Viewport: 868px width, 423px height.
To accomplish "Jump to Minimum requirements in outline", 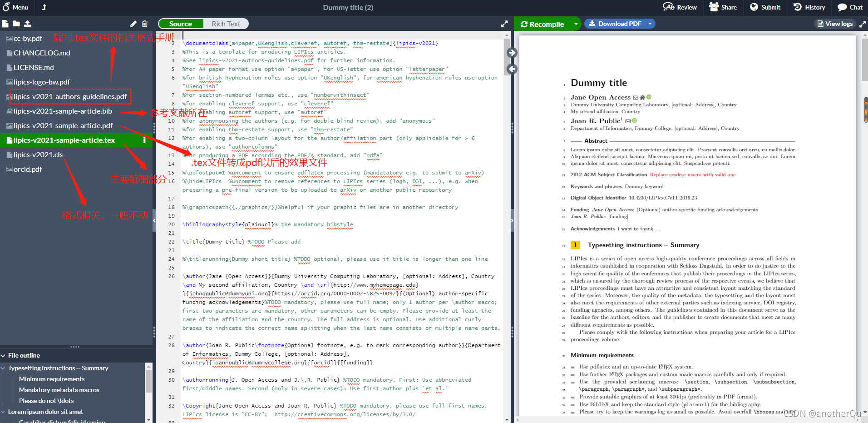I will click(52, 379).
